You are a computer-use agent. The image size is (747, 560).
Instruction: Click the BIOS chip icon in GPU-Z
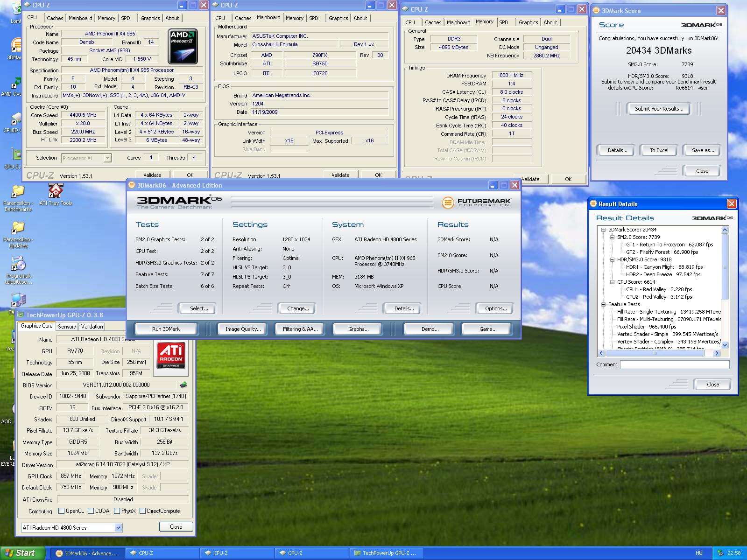click(183, 385)
